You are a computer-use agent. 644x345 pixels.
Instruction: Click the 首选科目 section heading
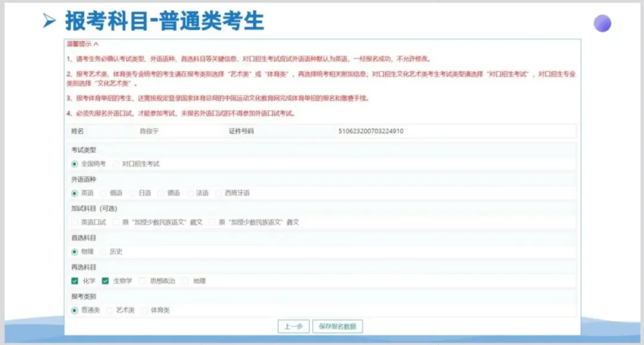click(x=83, y=238)
